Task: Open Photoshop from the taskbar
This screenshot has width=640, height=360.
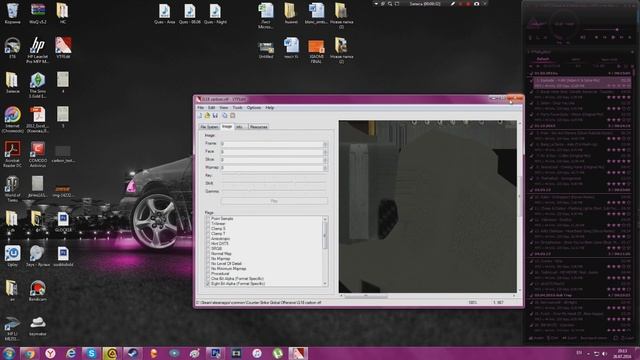Action: [215, 353]
